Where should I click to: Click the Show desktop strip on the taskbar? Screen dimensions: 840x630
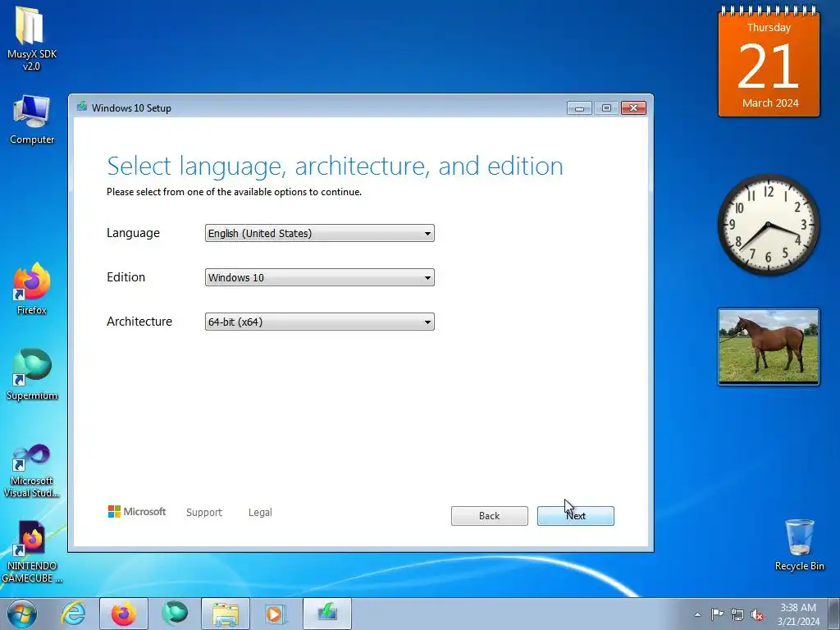point(834,614)
